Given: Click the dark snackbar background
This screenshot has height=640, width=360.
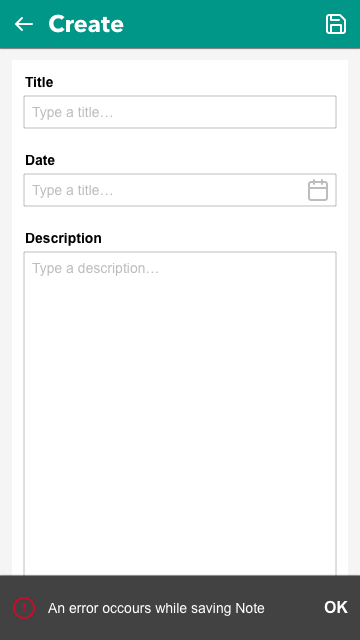Looking at the screenshot, I should tap(294, 627).
